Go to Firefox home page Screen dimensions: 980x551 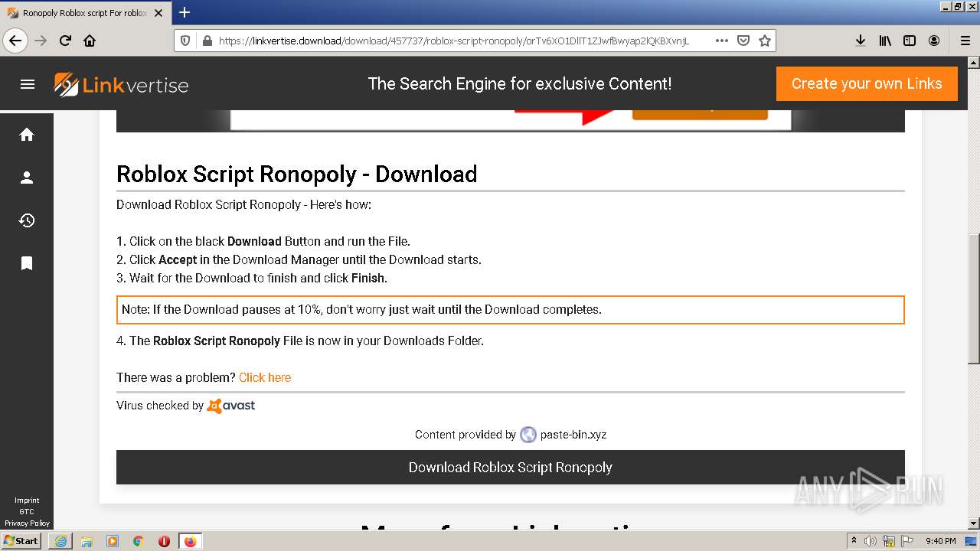tap(90, 41)
